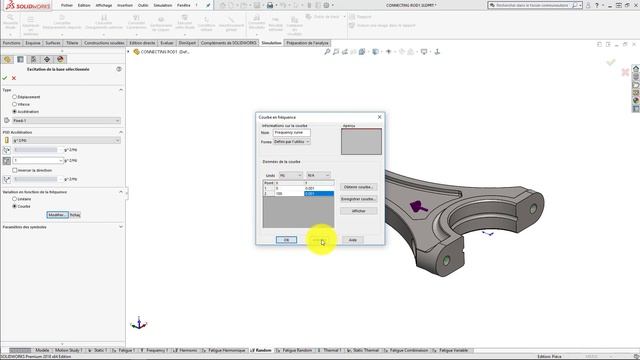640x360 pixels.
Task: Click the Nom field containing Frequency curve
Action: coord(291,133)
